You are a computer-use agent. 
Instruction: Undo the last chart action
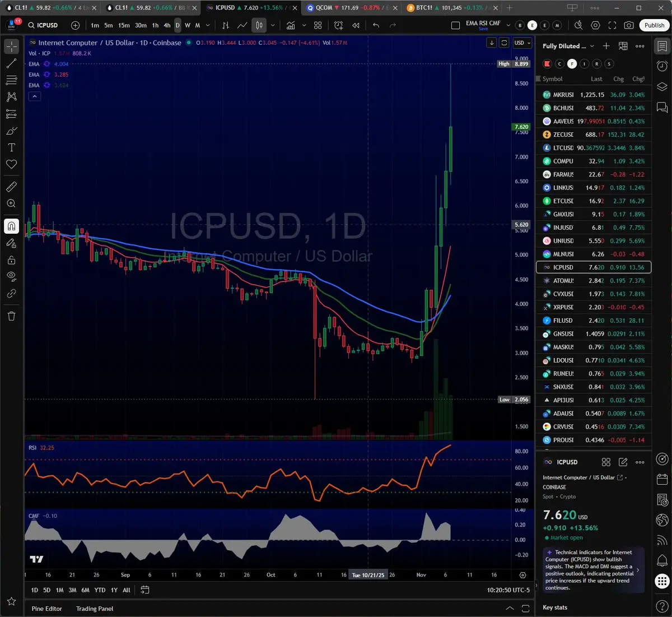coord(376,25)
